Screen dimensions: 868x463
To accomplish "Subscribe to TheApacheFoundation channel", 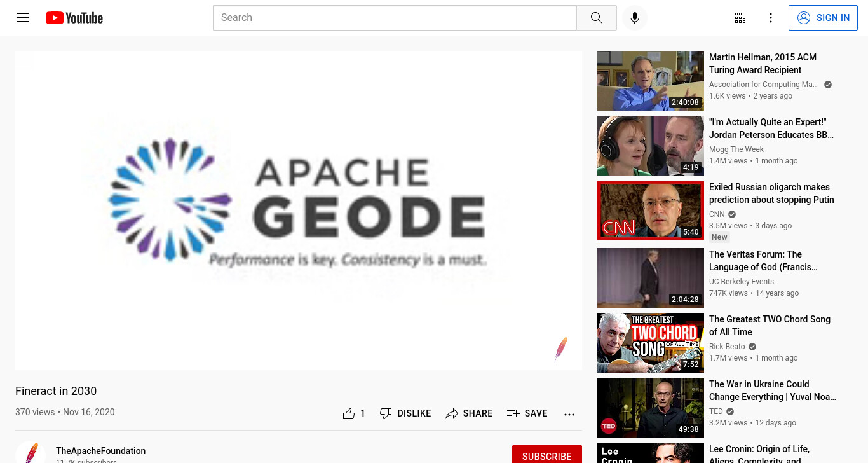I will point(546,455).
